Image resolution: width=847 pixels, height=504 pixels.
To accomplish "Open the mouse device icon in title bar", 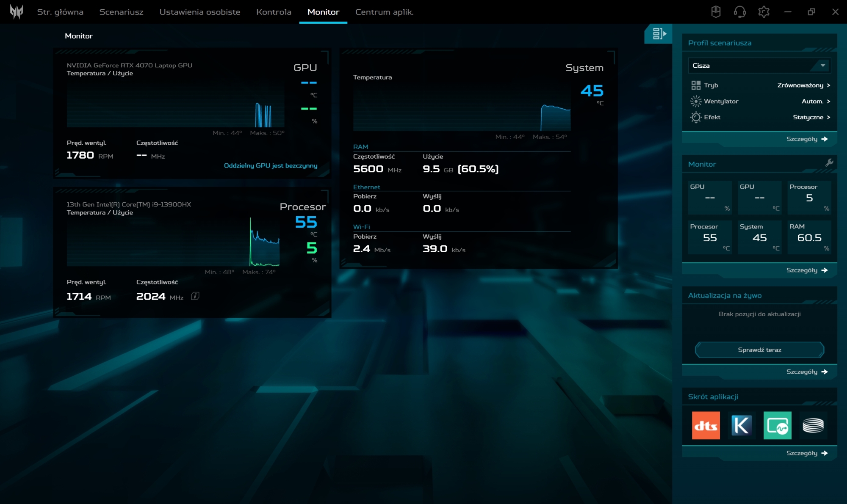I will click(x=716, y=12).
